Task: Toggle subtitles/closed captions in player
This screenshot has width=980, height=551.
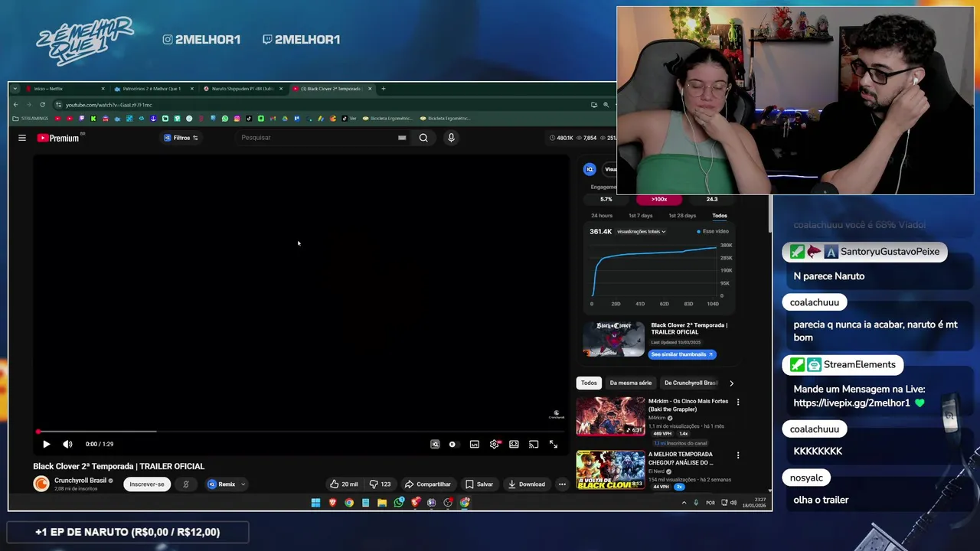Action: tap(475, 444)
